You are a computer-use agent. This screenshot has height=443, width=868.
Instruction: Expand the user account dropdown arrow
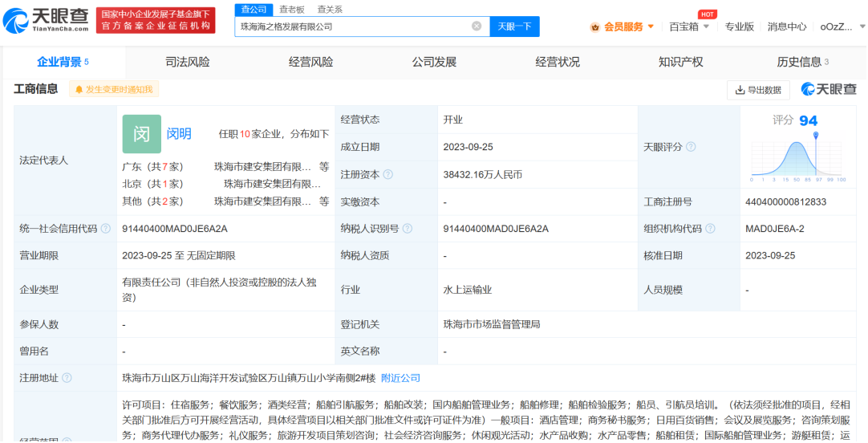[x=862, y=26]
